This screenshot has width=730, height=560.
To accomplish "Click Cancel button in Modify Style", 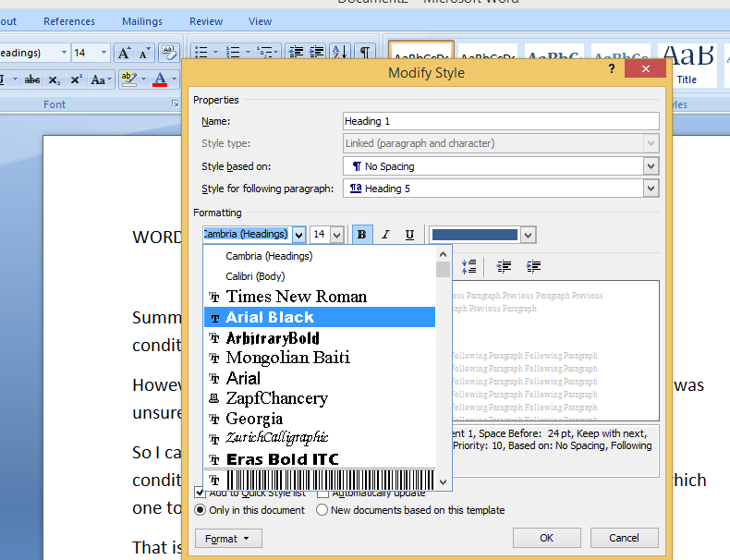I will coord(624,538).
